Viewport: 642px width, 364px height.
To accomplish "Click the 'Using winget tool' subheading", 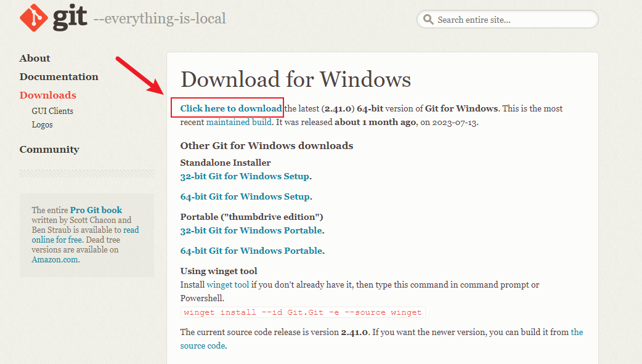I will pos(219,271).
